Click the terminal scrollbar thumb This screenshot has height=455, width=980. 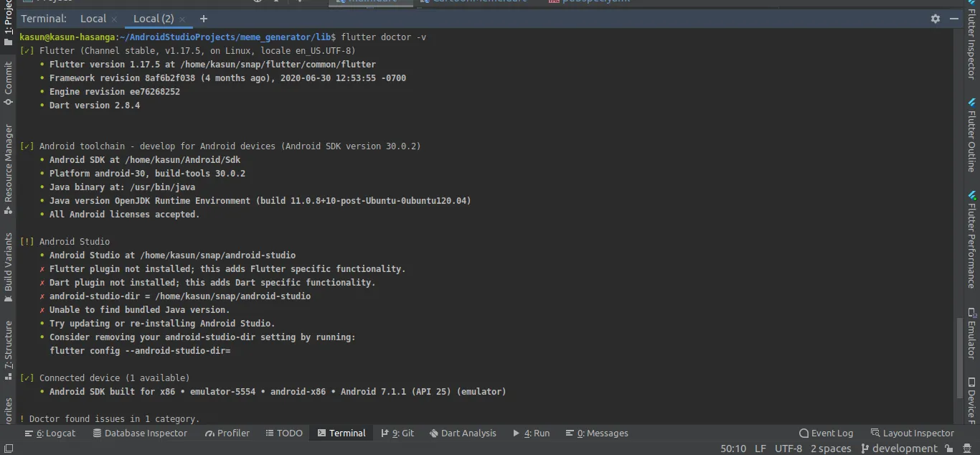[x=960, y=357]
